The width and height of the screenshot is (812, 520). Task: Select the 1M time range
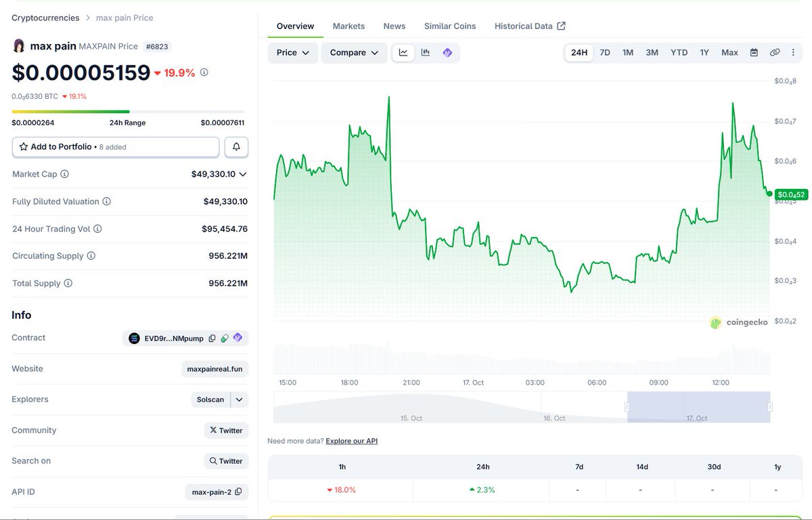click(628, 53)
